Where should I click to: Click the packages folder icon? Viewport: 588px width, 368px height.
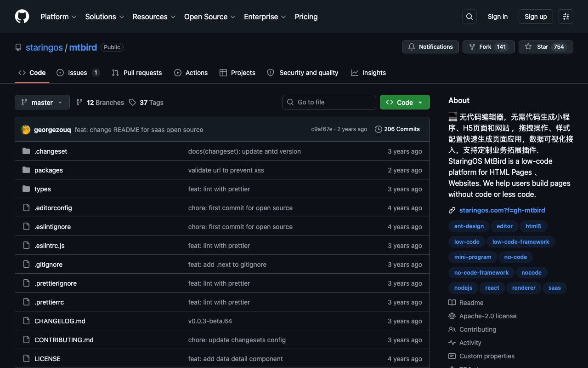[26, 170]
